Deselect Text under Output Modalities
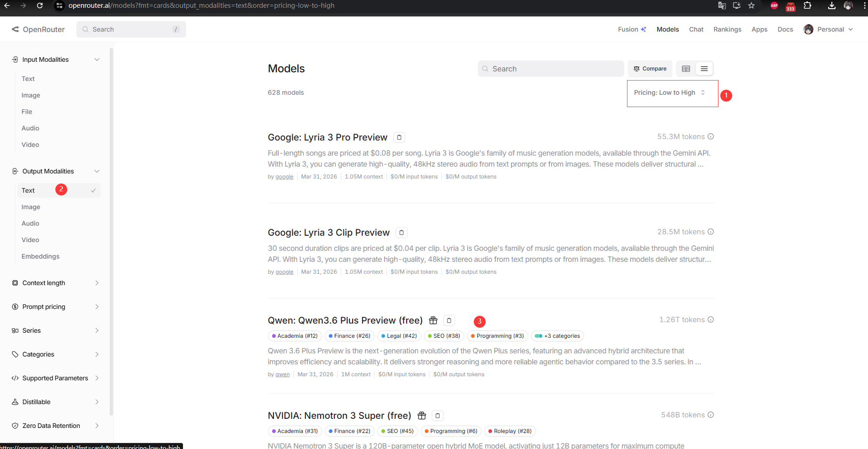This screenshot has width=868, height=449. (59, 190)
